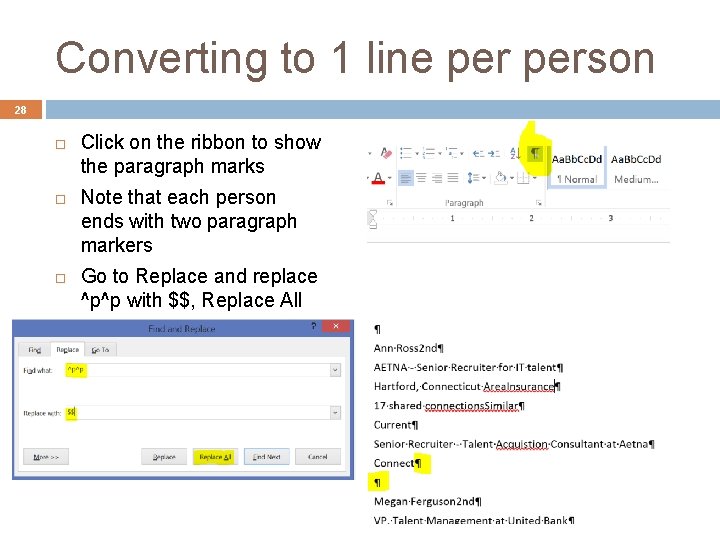This screenshot has width=720, height=540.
Task: Center-align text in ribbon
Action: [421, 178]
